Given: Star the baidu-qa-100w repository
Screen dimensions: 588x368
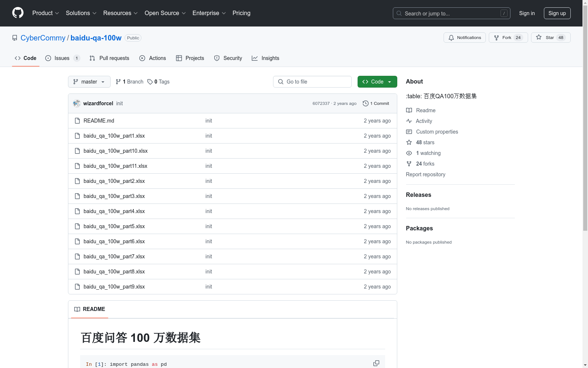Looking at the screenshot, I should coord(551,38).
